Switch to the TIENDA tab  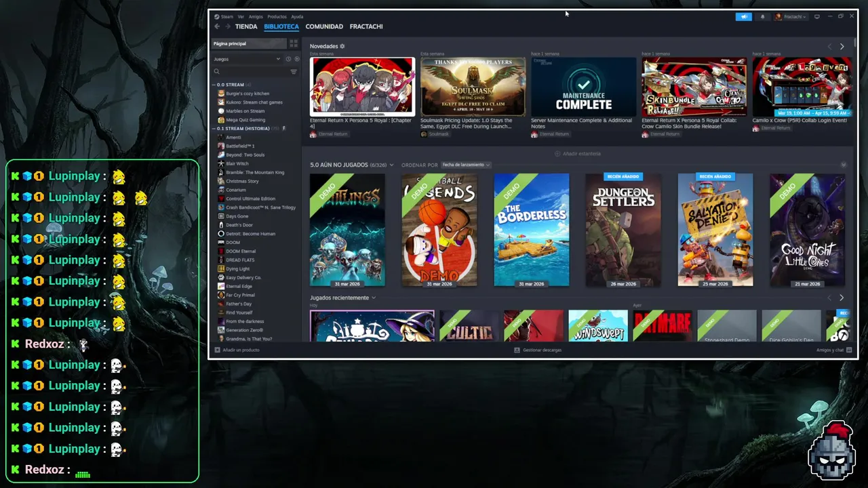246,26
